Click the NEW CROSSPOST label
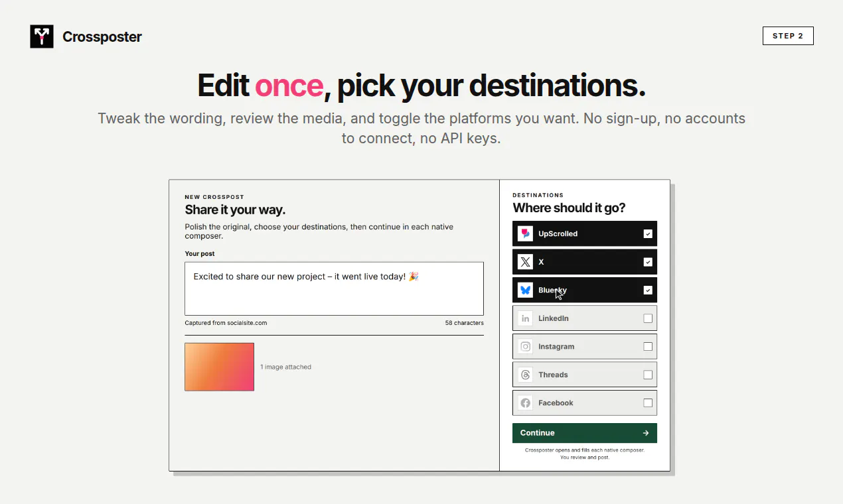This screenshot has width=843, height=504. (214, 197)
